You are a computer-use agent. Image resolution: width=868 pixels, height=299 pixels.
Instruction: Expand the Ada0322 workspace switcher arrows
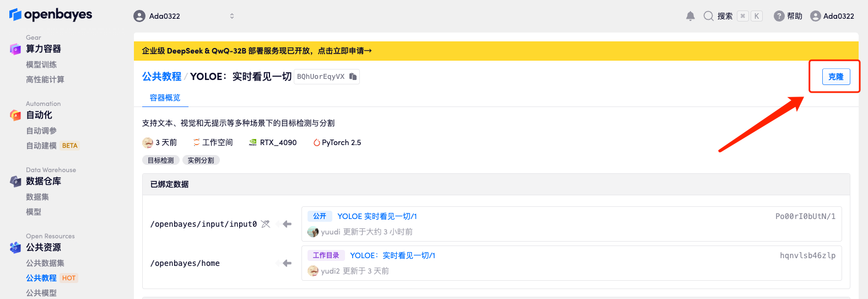click(232, 16)
